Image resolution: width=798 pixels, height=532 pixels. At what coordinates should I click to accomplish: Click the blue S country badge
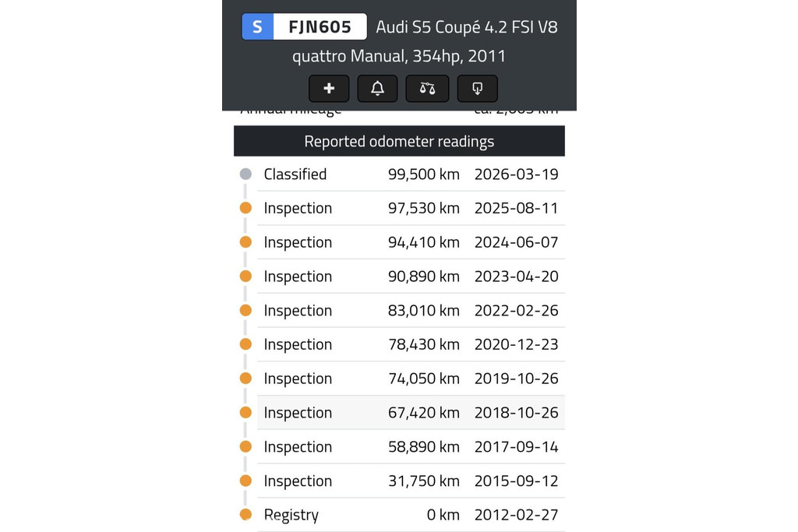coord(257,27)
